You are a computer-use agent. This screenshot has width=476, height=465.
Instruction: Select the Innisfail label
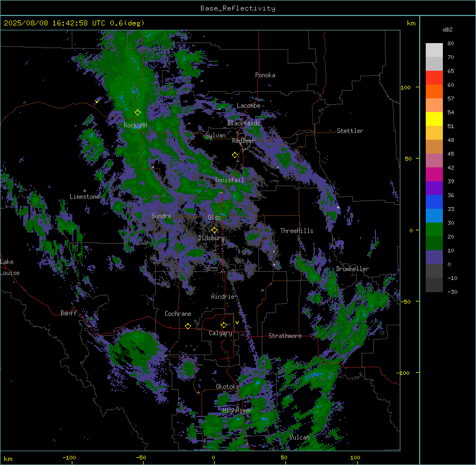(229, 180)
